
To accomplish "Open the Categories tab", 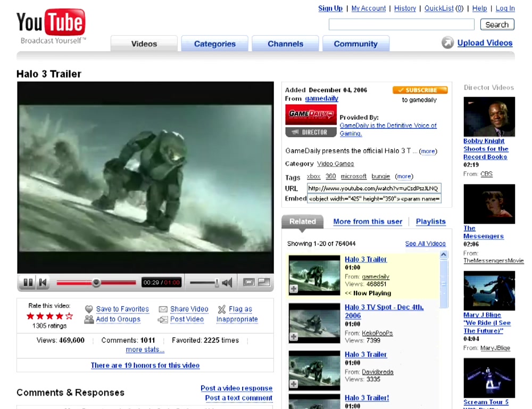I will click(215, 44).
